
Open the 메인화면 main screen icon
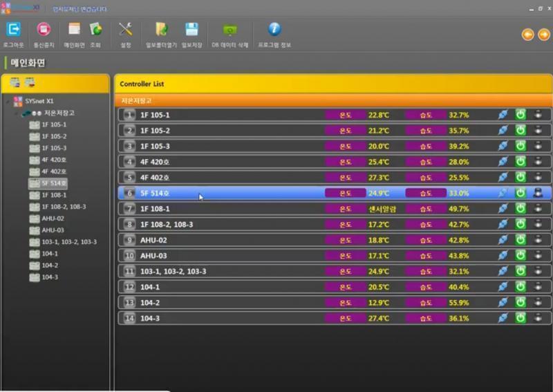74,30
